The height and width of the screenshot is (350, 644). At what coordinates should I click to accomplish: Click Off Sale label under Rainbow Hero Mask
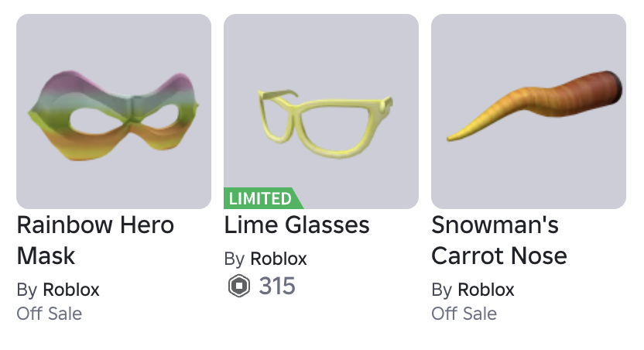point(50,314)
